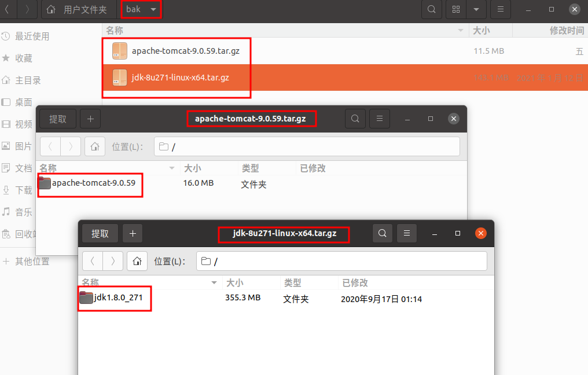Screen dimensions: 588x375
Task: Search inside the apache-tomcat archive window
Action: tap(355, 119)
